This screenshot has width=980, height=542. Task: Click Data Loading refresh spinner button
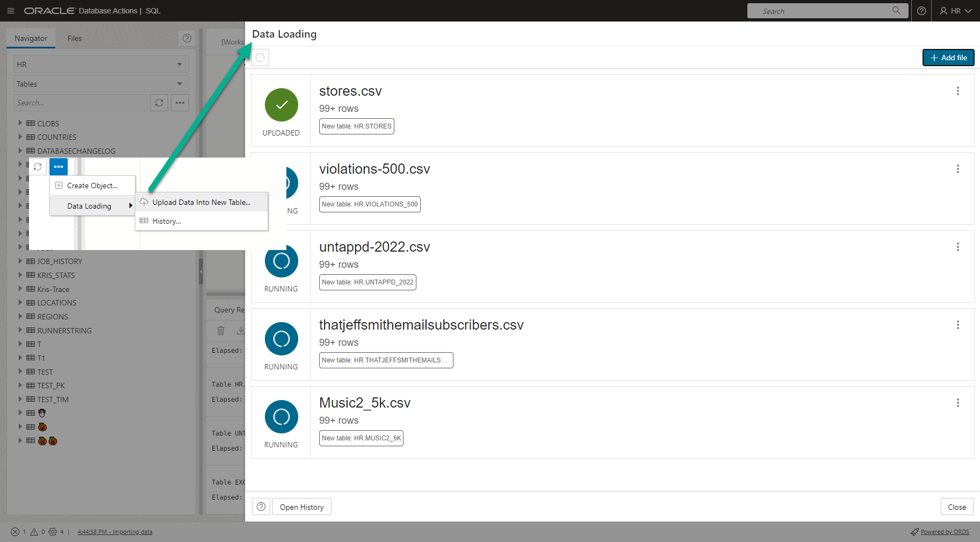(260, 58)
